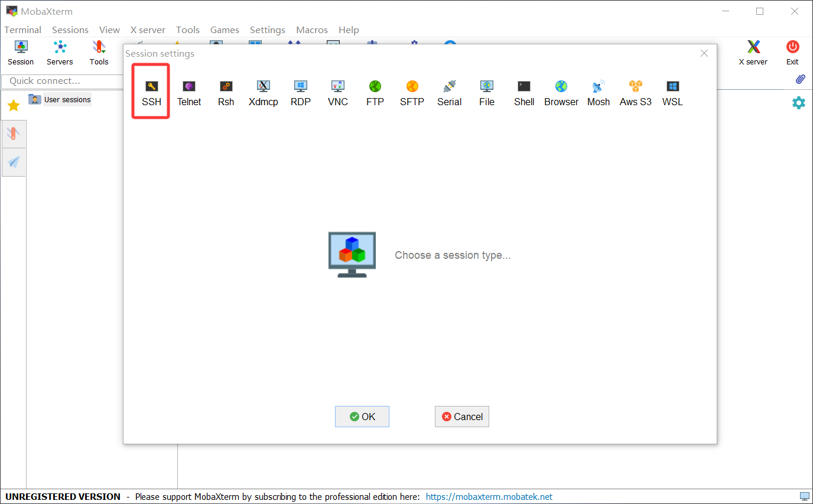Open the View menu
This screenshot has width=813, height=504.
coord(109,30)
